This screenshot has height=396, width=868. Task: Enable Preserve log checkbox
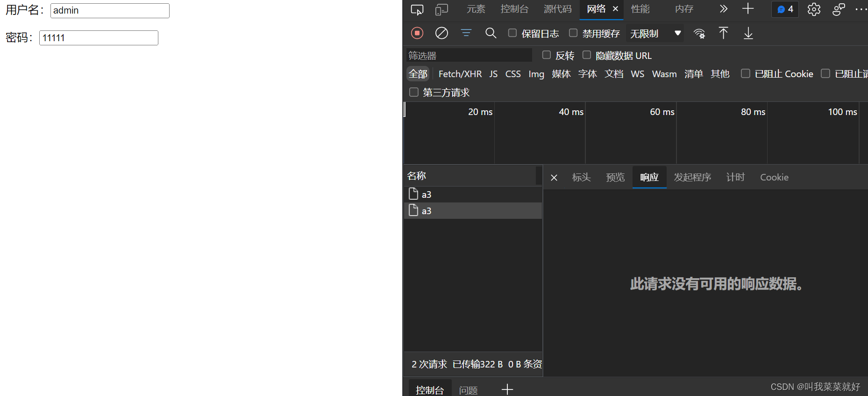(x=512, y=33)
